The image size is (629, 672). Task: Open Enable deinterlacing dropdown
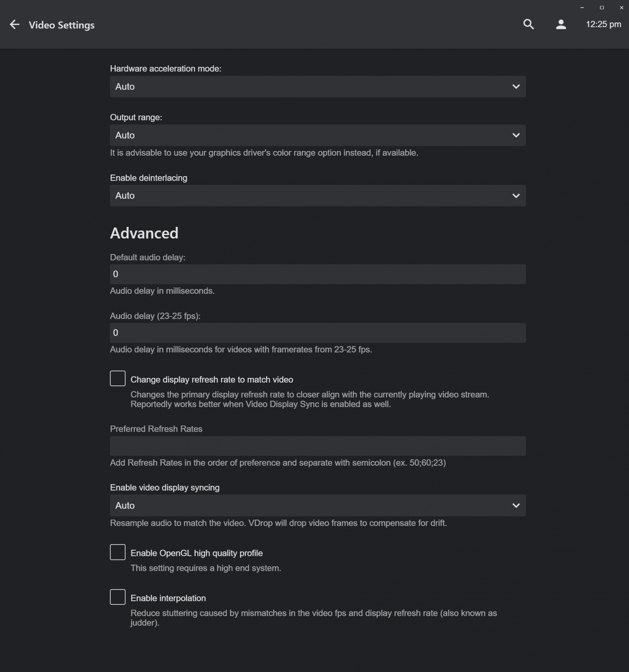click(x=318, y=195)
